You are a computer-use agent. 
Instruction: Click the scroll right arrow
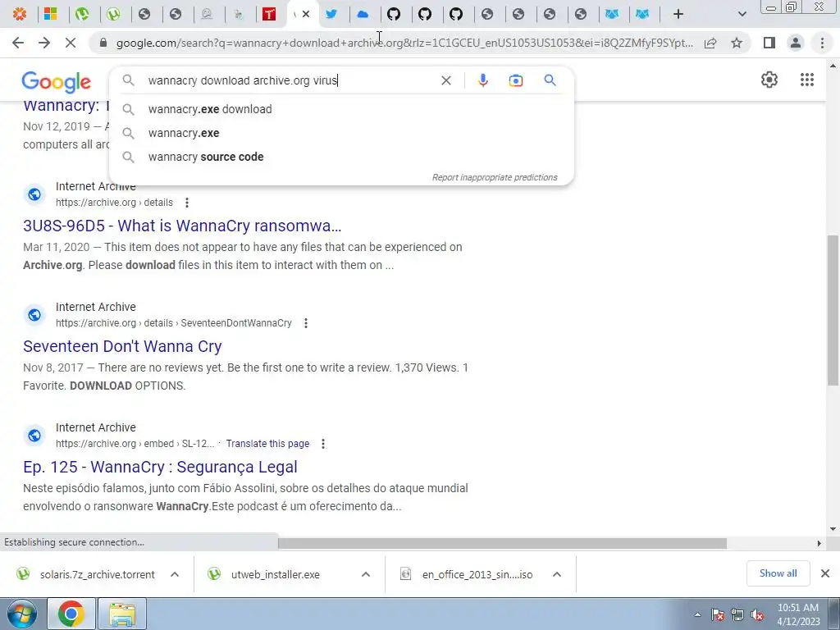tap(819, 543)
